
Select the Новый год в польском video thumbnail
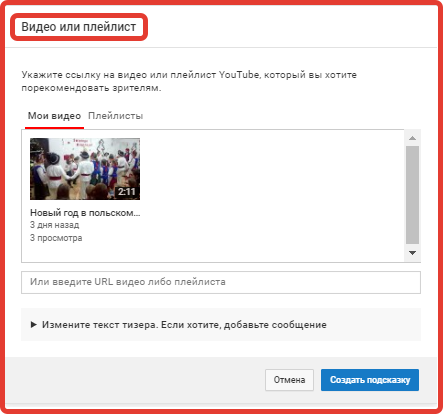point(85,169)
